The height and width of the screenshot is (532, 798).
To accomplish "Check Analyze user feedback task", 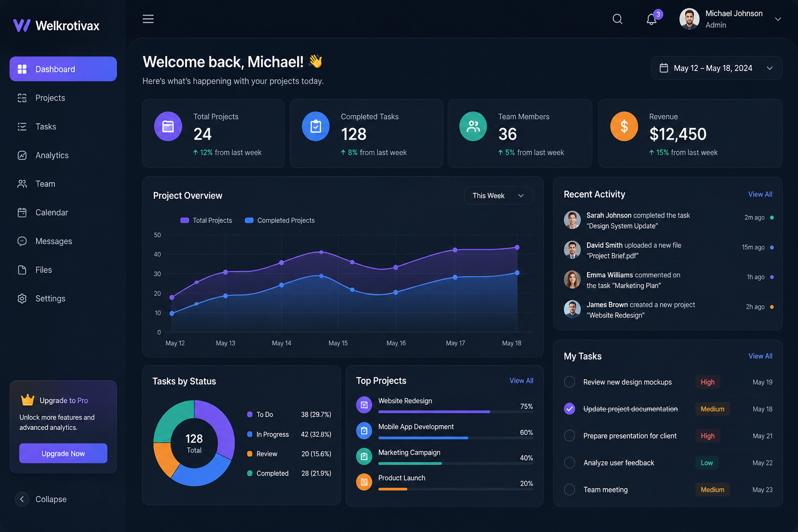I will [x=569, y=463].
